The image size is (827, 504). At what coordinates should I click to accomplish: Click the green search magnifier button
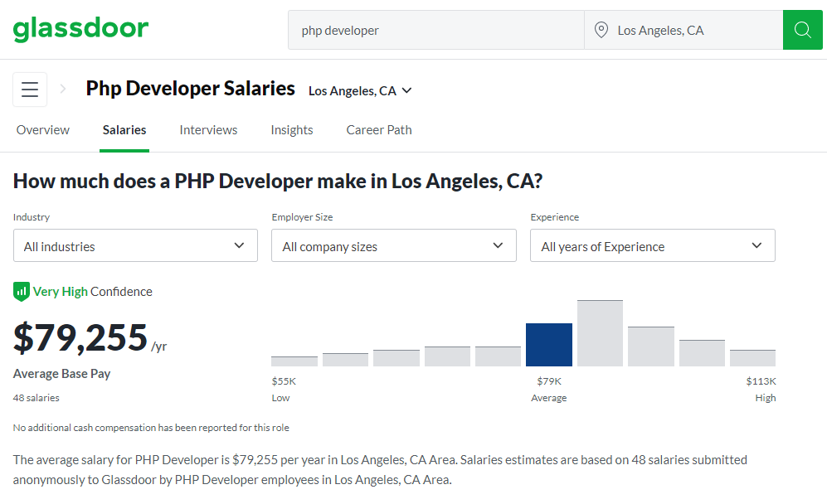[802, 30]
